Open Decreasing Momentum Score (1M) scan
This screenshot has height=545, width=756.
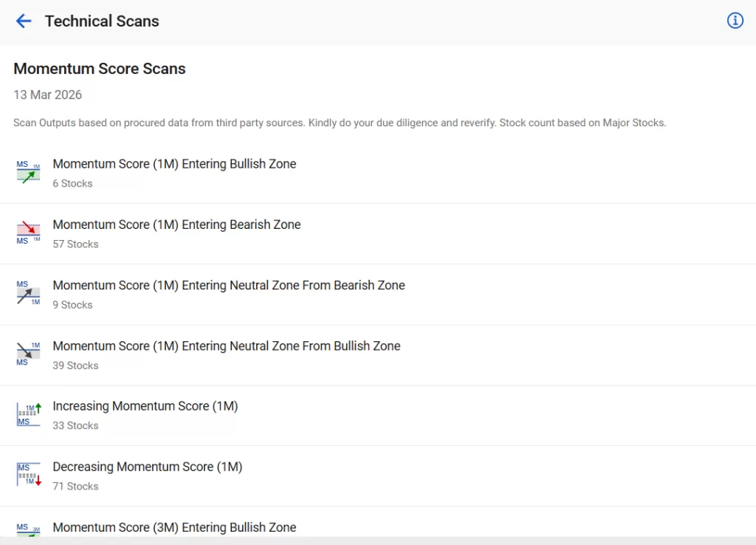click(147, 467)
